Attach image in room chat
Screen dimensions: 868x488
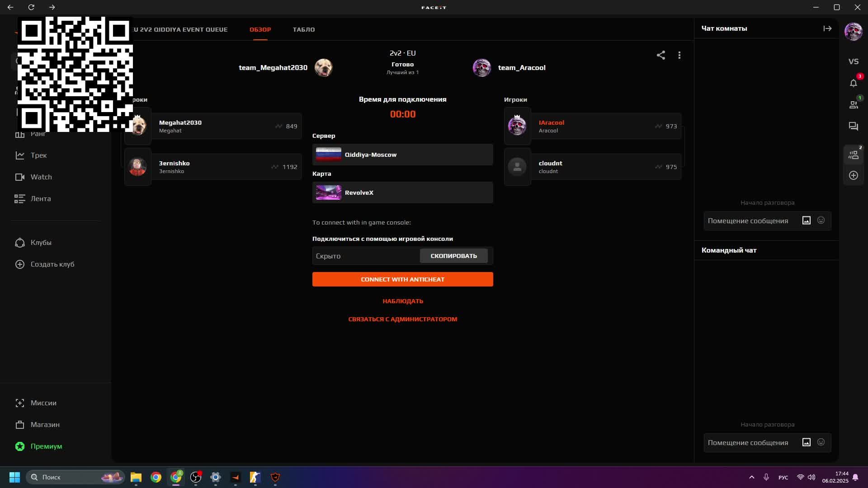(806, 221)
